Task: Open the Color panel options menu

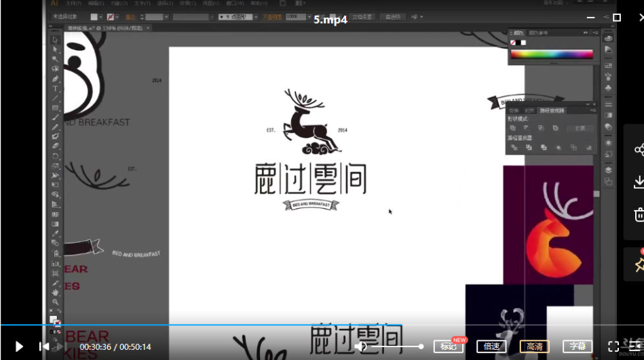Action: click(596, 33)
